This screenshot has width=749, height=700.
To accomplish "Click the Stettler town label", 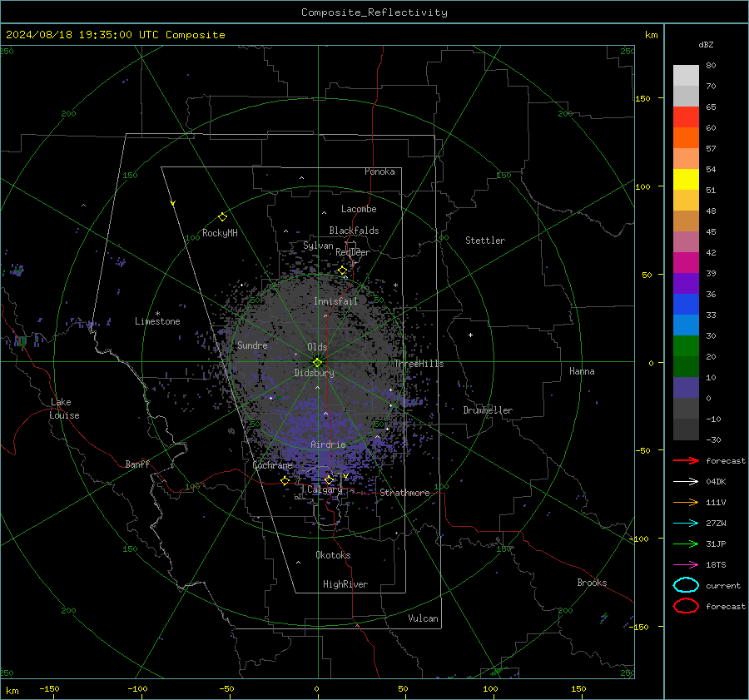I will click(485, 241).
